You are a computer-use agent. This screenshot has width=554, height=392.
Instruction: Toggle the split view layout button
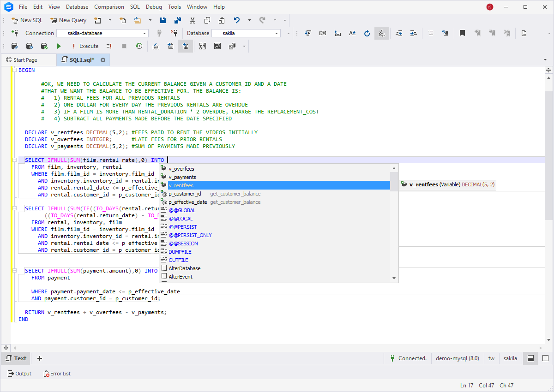click(x=530, y=358)
